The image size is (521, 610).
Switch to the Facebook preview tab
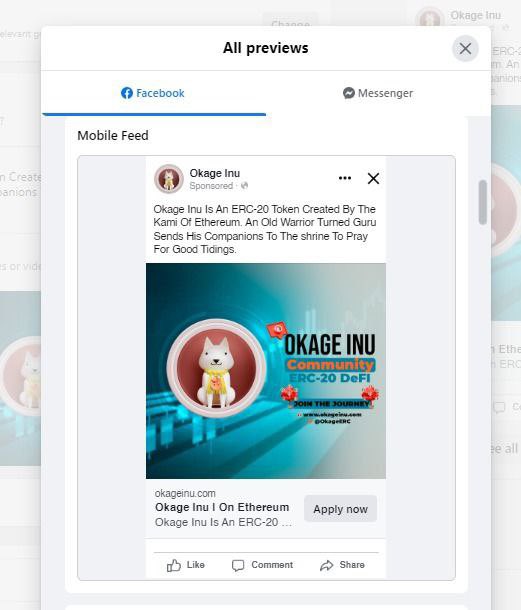153,93
